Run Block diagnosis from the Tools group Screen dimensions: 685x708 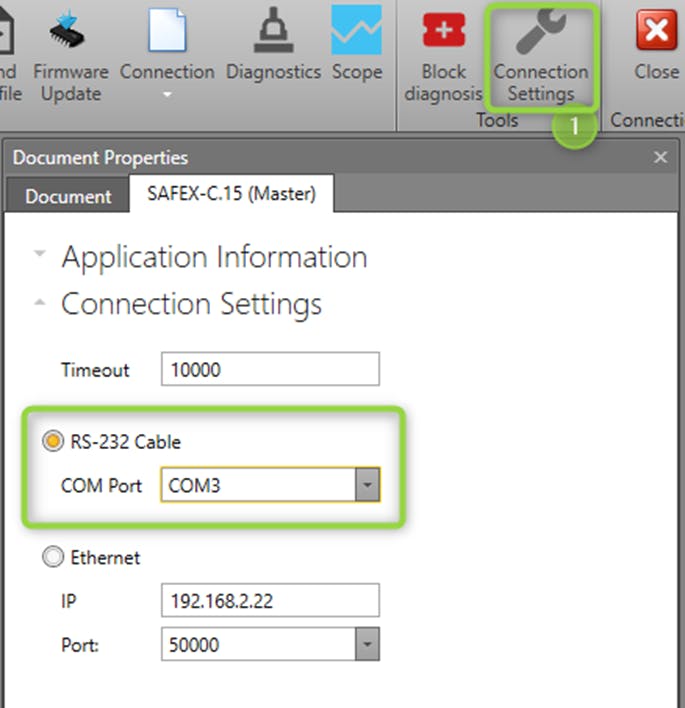click(x=444, y=32)
